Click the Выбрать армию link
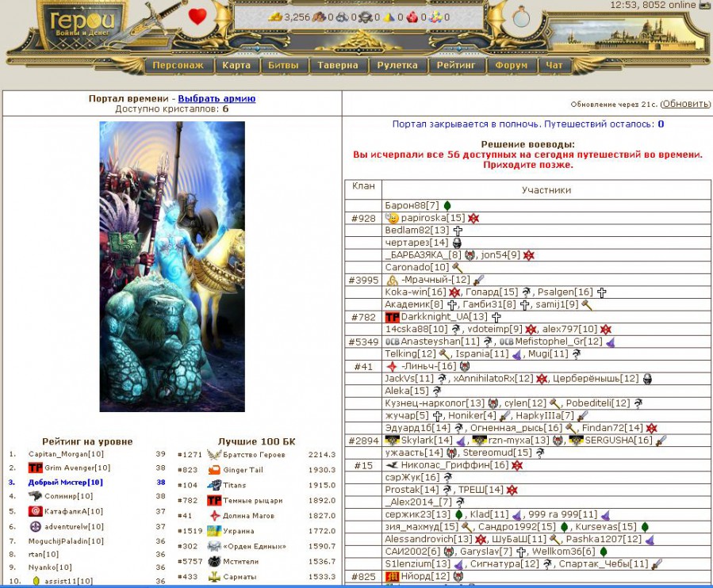Image resolution: width=713 pixels, height=588 pixels. coord(217,98)
